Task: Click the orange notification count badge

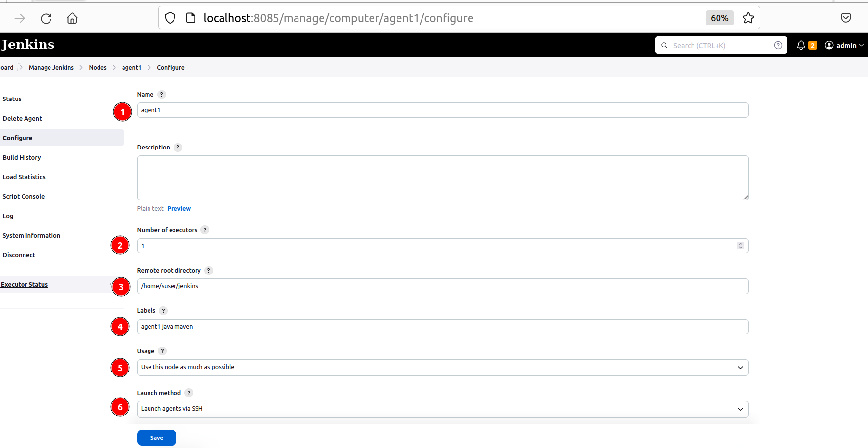Action: (x=813, y=45)
